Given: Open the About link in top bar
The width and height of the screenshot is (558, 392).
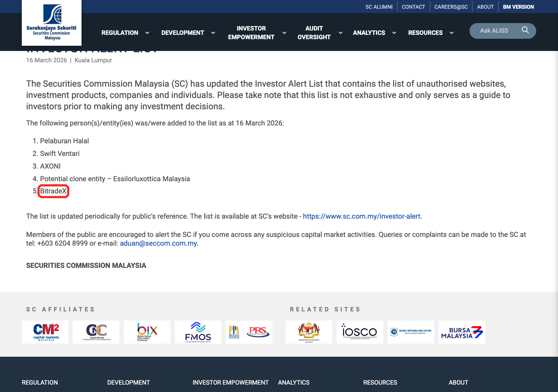Looking at the screenshot, I should [x=485, y=7].
